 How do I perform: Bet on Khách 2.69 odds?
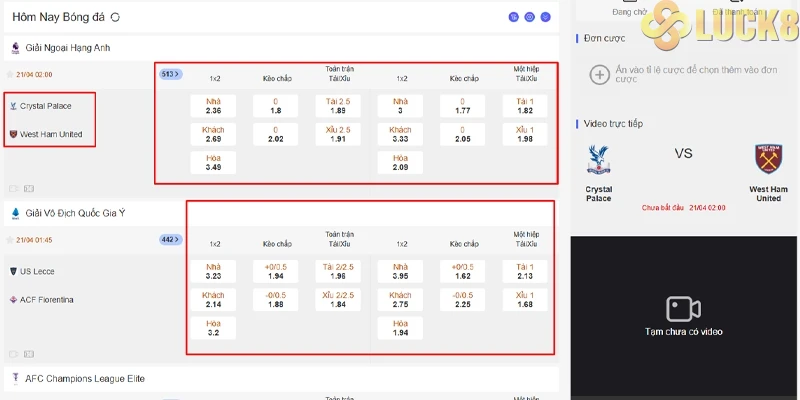pyautogui.click(x=213, y=134)
